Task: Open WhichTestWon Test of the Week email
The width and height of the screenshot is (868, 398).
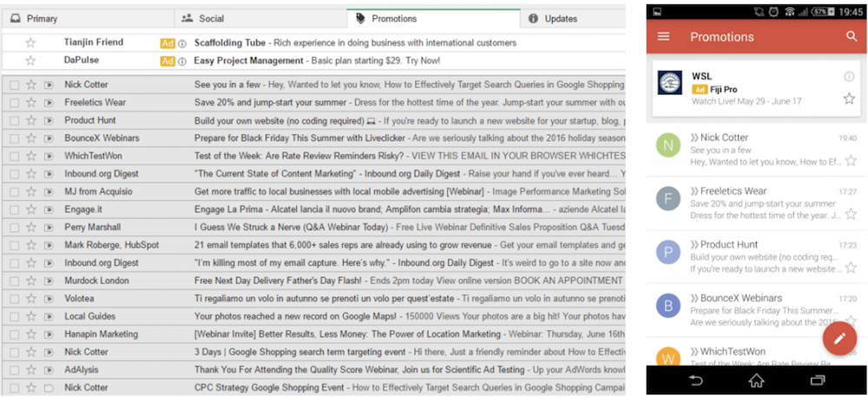Action: 313,156
